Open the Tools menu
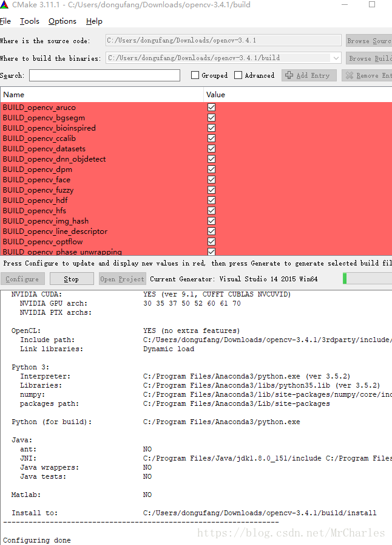This screenshot has height=545, width=392. 30,21
